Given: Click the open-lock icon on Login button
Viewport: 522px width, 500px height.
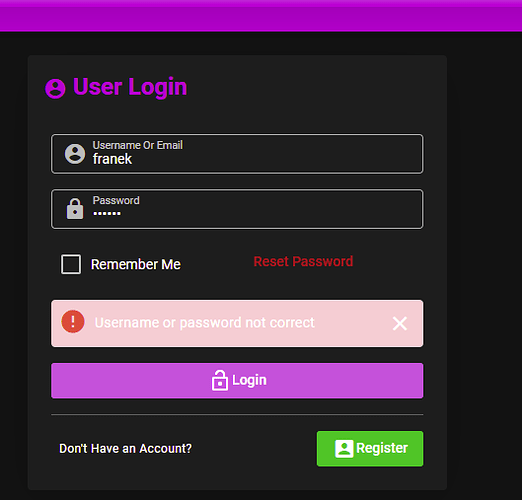Looking at the screenshot, I should point(220,380).
